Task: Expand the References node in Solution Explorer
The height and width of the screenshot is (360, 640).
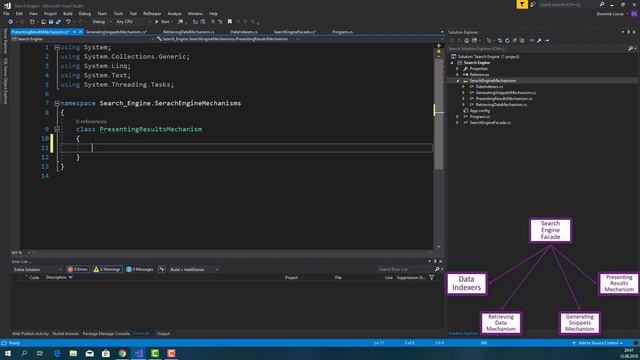Action: [458, 75]
